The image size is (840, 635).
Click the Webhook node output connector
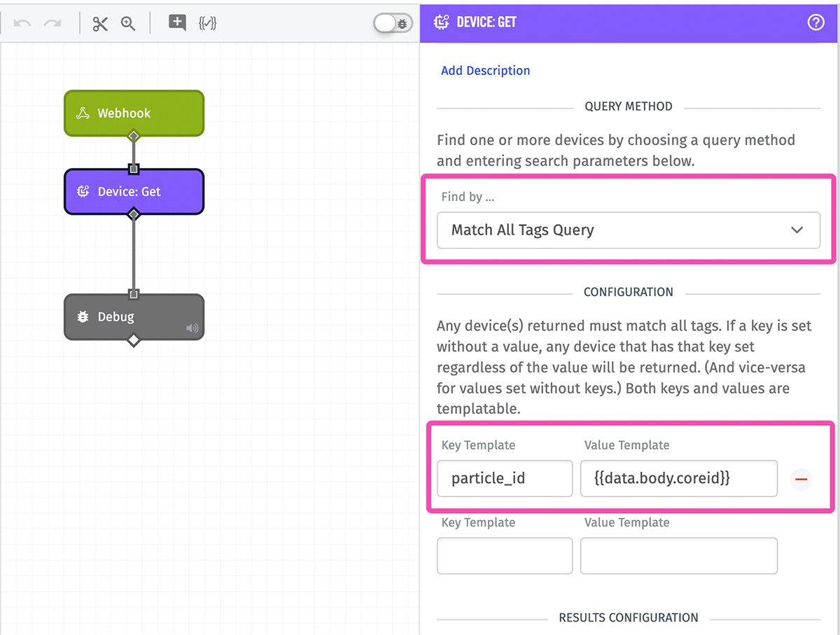coord(134,136)
